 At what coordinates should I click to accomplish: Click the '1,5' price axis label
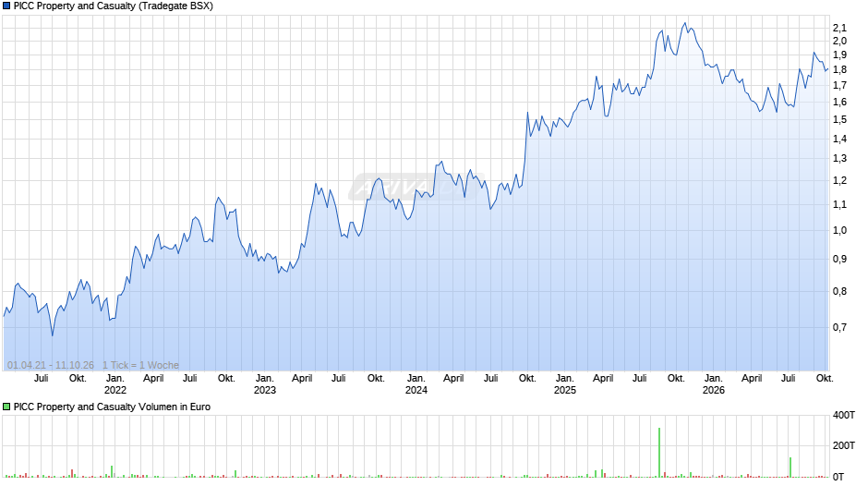point(839,120)
